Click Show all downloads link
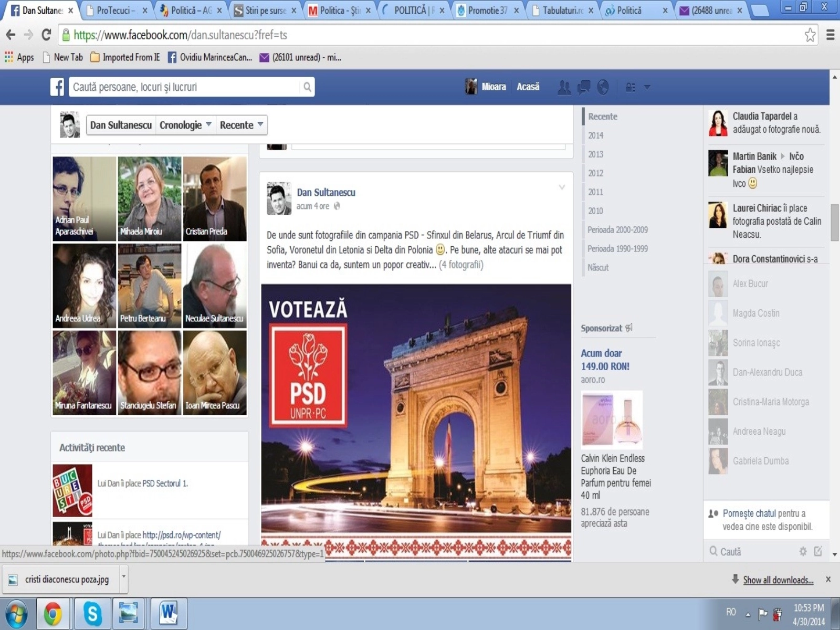840x630 pixels. coord(778,580)
